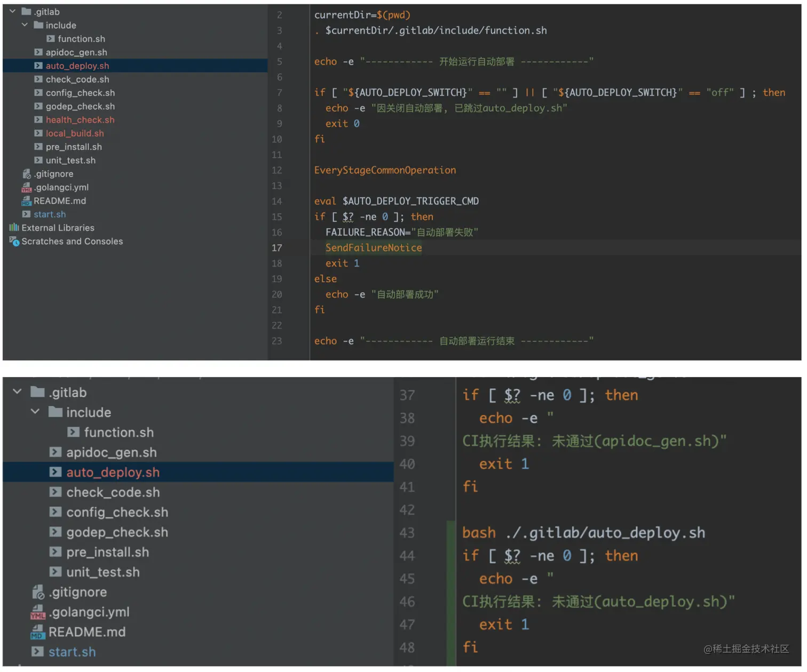Collapse the include folder in upper tree
The height and width of the screenshot is (672, 807).
click(25, 25)
